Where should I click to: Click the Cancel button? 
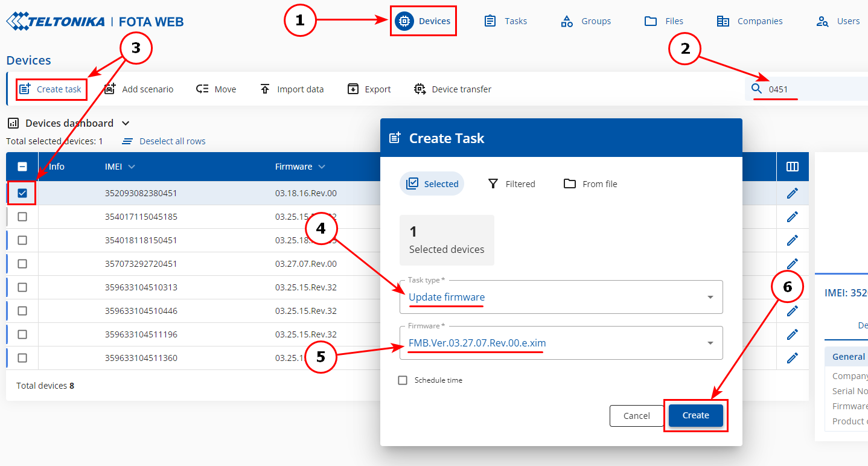click(x=637, y=416)
